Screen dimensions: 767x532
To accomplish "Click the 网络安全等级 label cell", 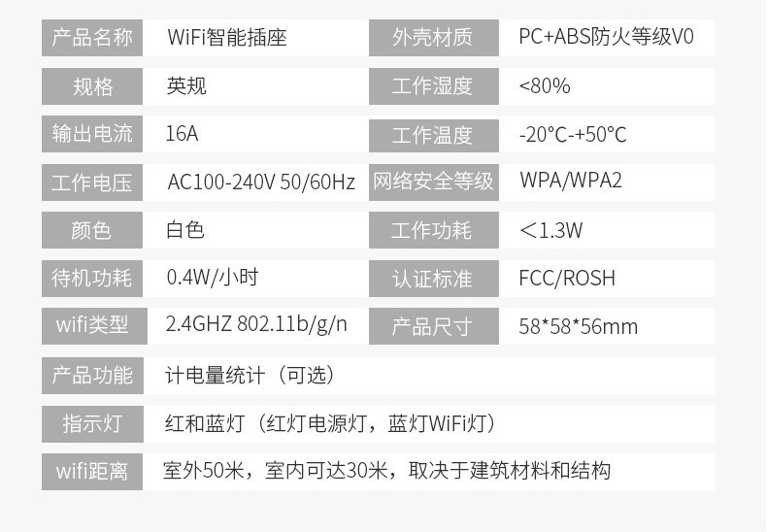I will click(433, 182).
